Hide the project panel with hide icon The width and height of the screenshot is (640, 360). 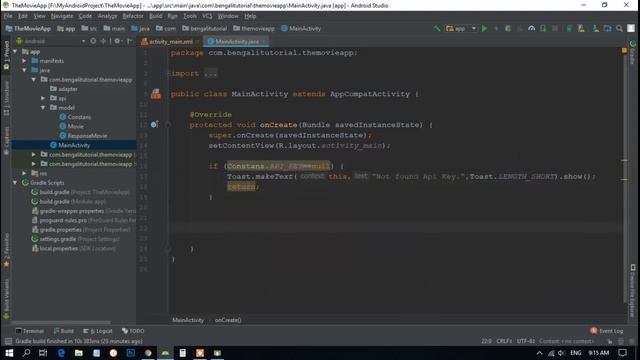pos(130,41)
